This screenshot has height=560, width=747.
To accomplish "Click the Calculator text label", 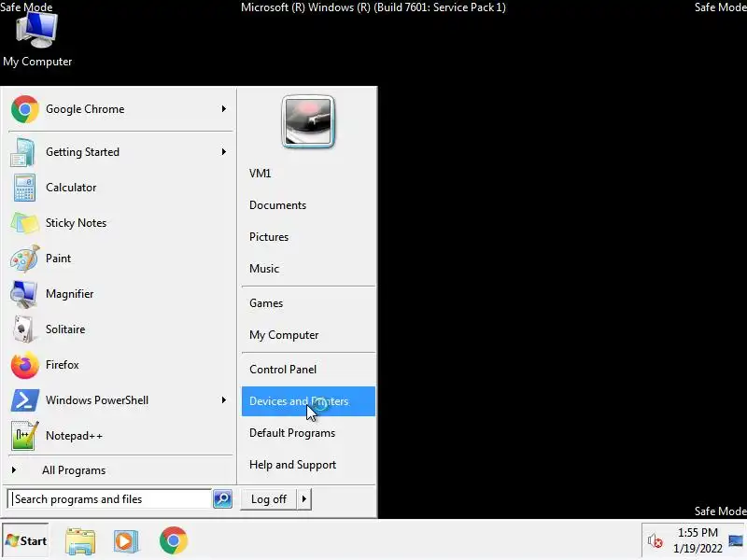I will 71,188.
